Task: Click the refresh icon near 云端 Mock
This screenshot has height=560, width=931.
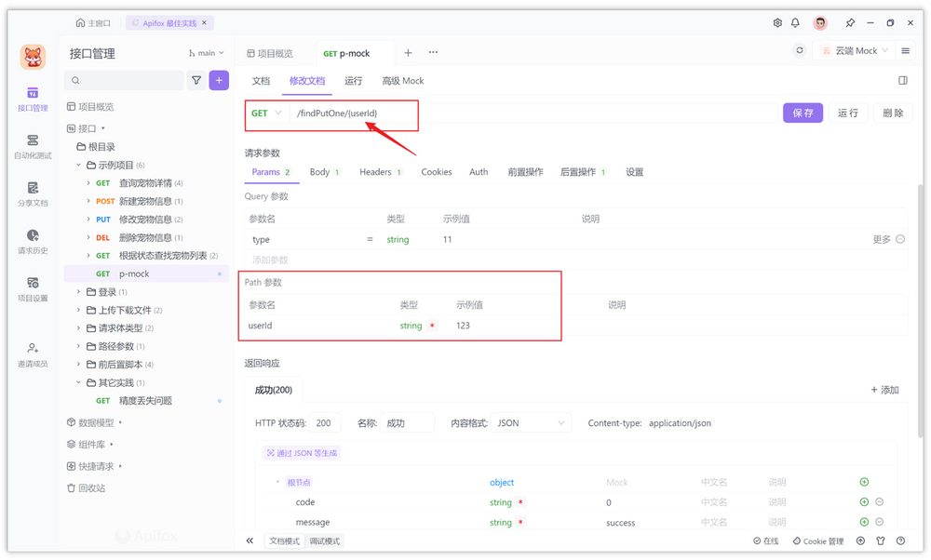Action: 799,51
